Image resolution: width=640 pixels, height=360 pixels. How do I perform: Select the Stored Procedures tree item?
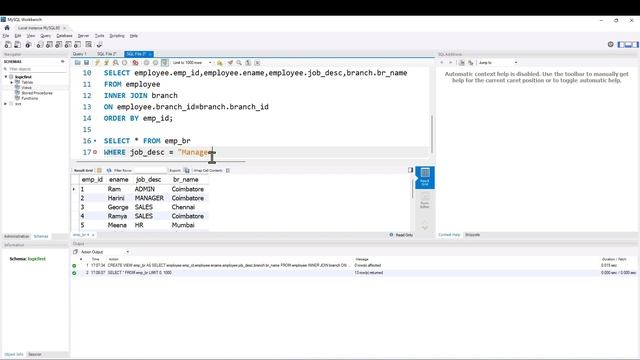point(37,93)
